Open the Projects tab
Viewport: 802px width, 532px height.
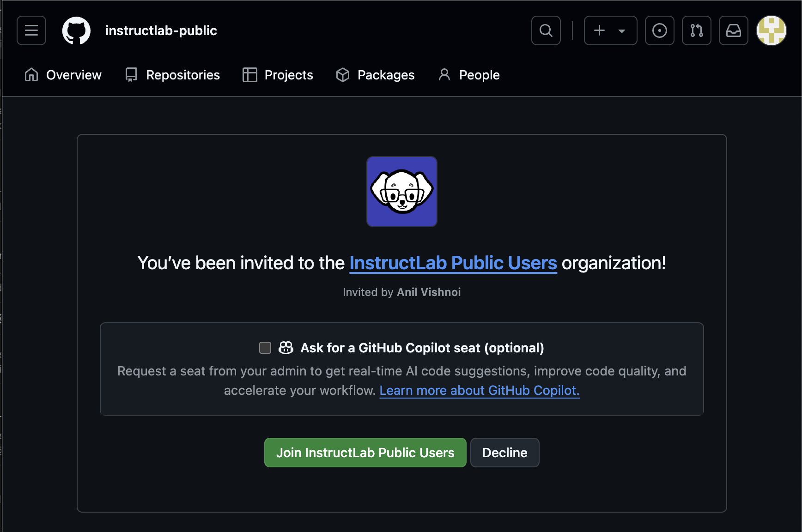click(x=278, y=75)
